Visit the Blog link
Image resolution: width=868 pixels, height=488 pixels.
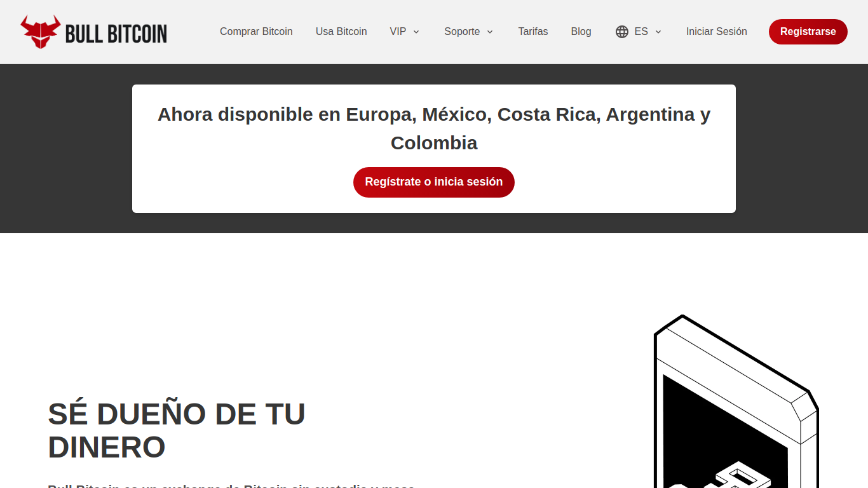[x=581, y=32]
